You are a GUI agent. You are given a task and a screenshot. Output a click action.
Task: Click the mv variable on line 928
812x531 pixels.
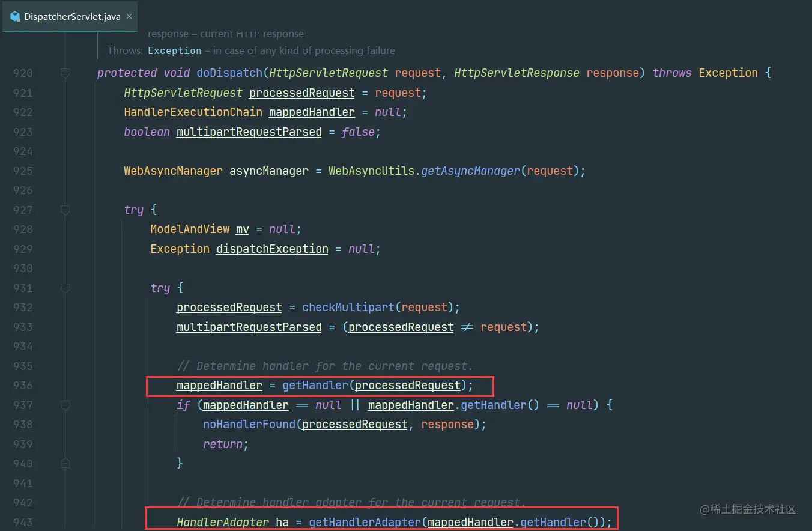242,229
